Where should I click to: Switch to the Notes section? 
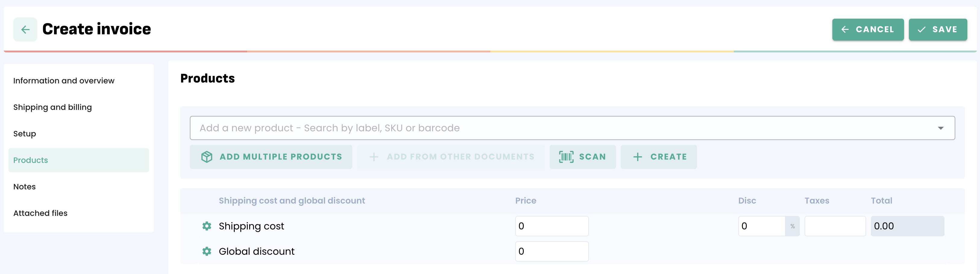(x=24, y=187)
